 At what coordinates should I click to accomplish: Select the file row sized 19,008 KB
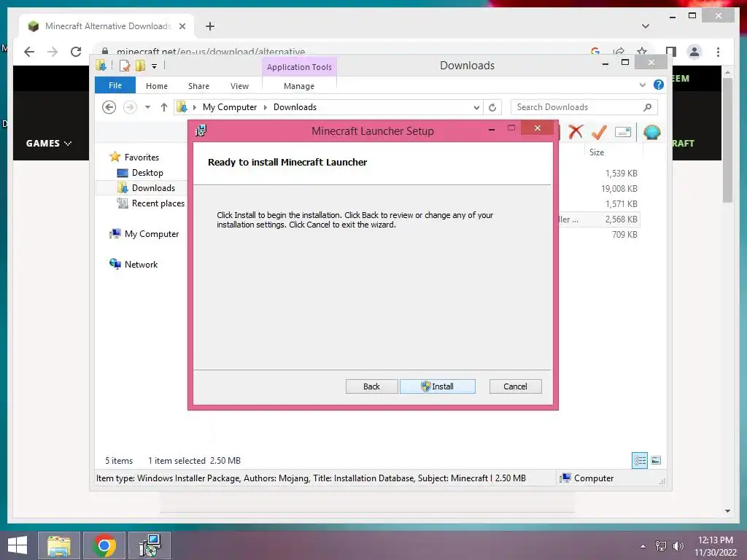pos(619,189)
